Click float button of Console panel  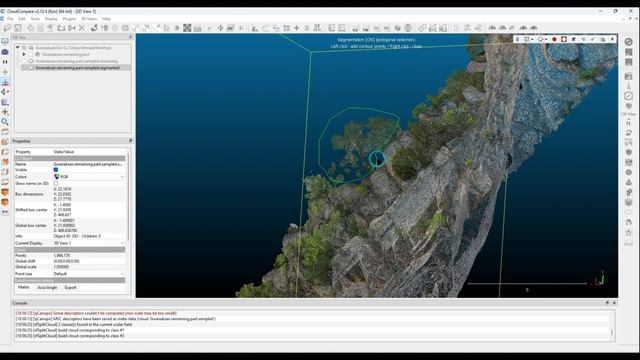point(607,303)
